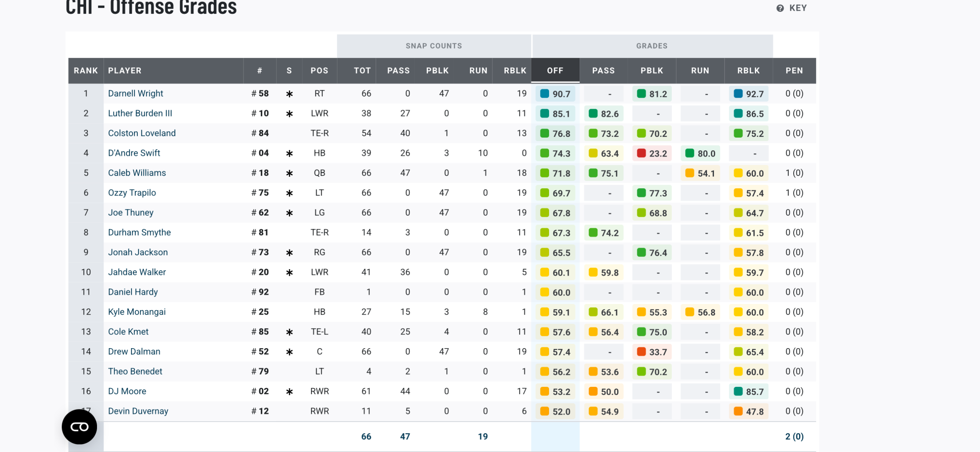Sort by TOT snap counts column
The height and width of the screenshot is (452, 980).
click(362, 71)
